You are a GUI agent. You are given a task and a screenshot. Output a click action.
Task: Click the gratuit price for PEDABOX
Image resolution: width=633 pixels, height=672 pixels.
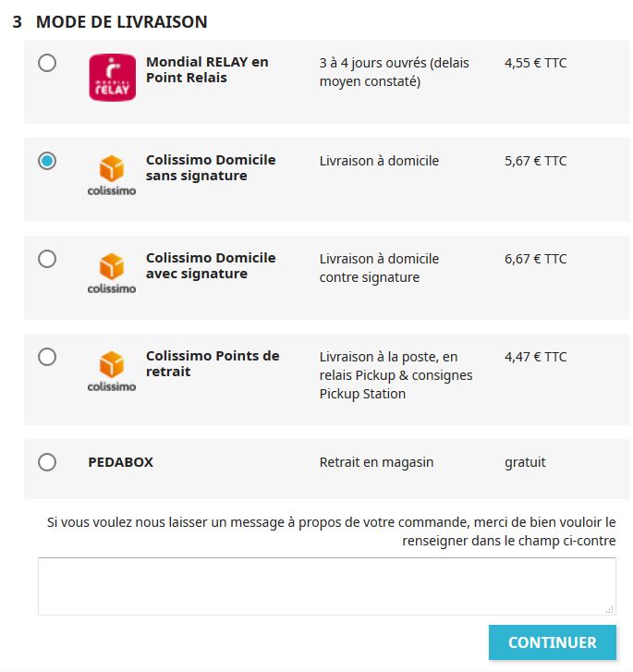[525, 462]
